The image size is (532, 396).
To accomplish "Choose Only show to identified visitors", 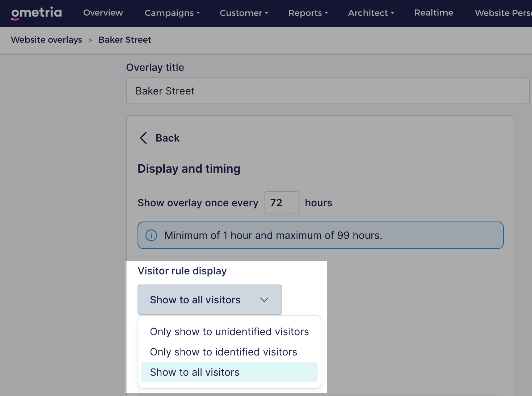I will click(229, 352).
